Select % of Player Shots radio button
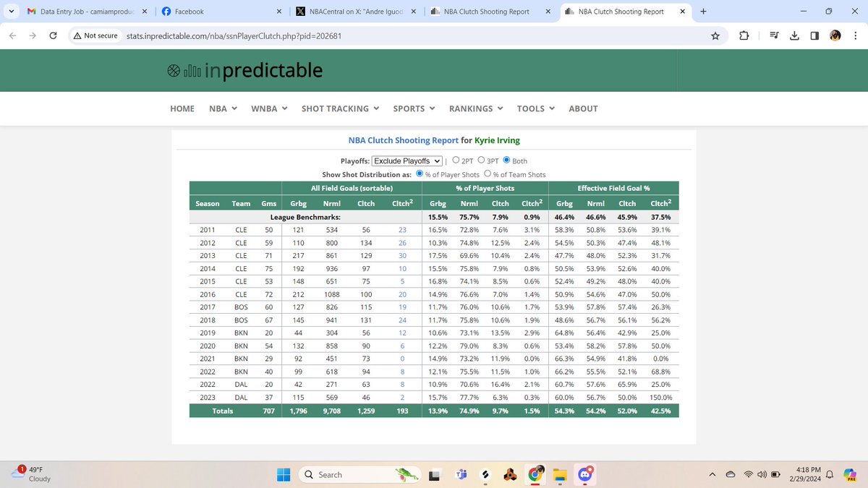 419,174
